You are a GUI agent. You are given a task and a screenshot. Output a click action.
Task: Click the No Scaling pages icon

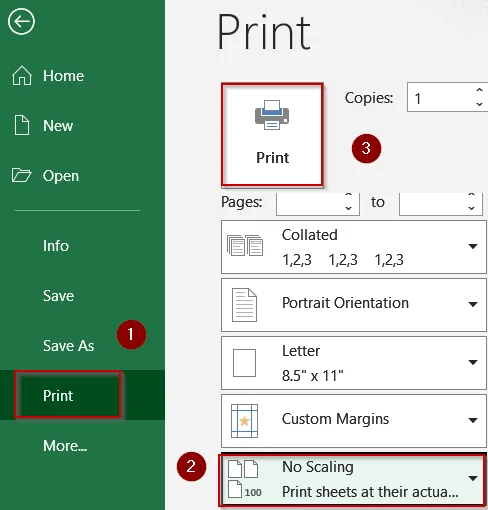tap(244, 479)
